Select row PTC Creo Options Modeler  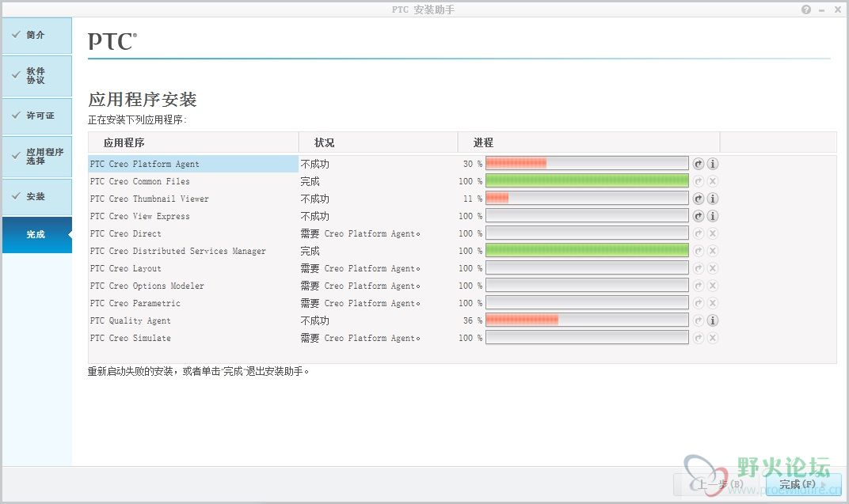[193, 286]
